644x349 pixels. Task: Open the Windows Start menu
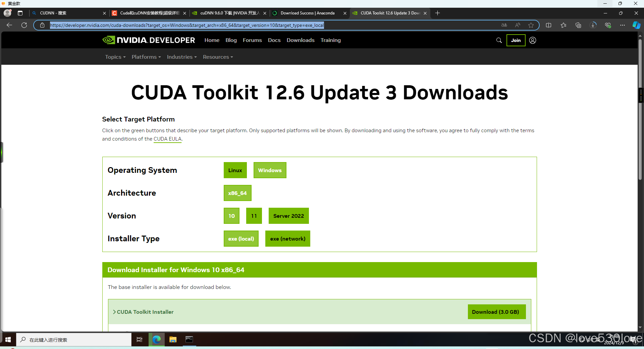8,340
